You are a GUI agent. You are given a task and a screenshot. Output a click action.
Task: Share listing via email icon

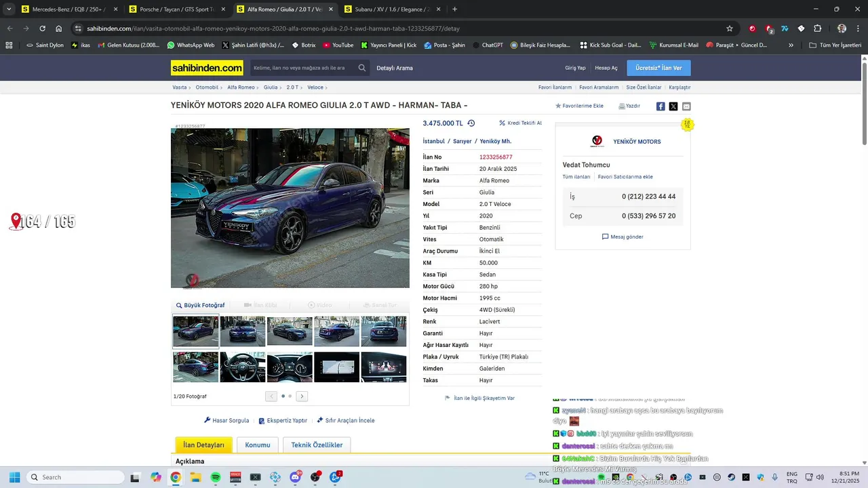pyautogui.click(x=686, y=106)
